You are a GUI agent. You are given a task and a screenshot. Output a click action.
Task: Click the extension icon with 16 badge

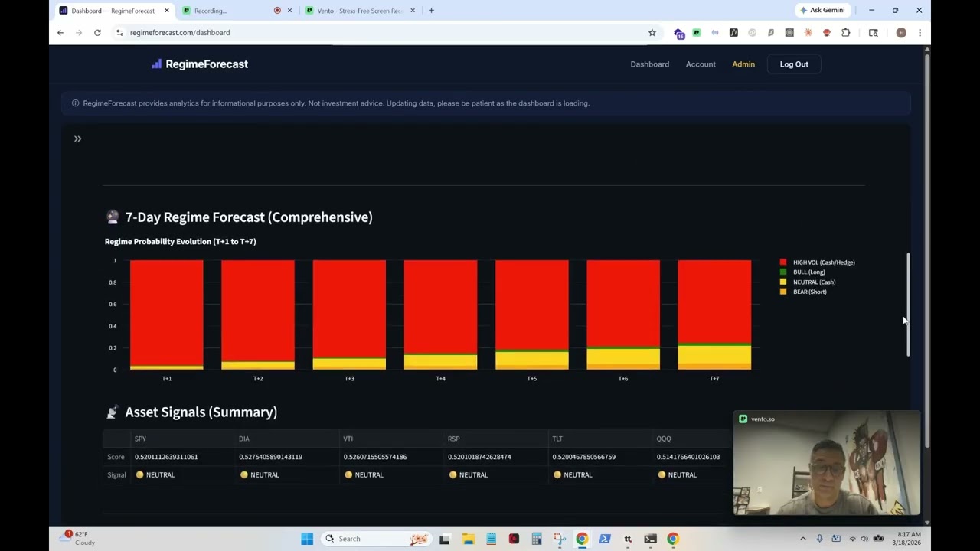678,33
